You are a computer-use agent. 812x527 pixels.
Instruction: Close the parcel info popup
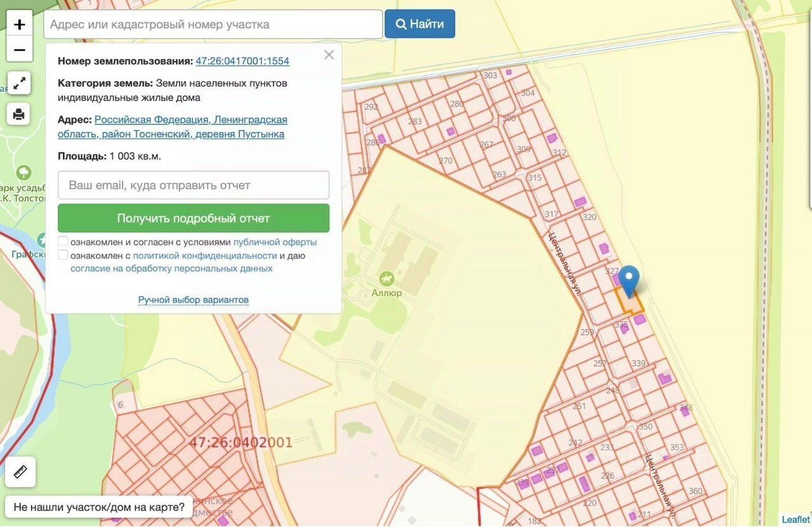pyautogui.click(x=329, y=55)
